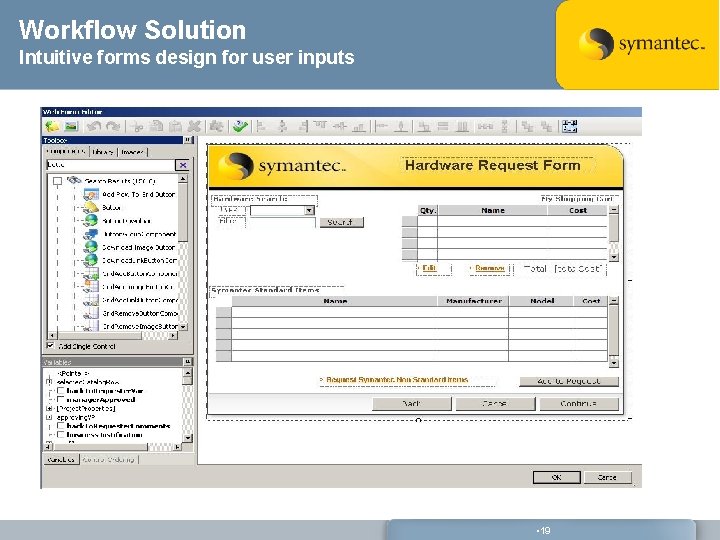Click the Variables list scroll-down arrow
The width and height of the screenshot is (720, 540).
[x=187, y=438]
